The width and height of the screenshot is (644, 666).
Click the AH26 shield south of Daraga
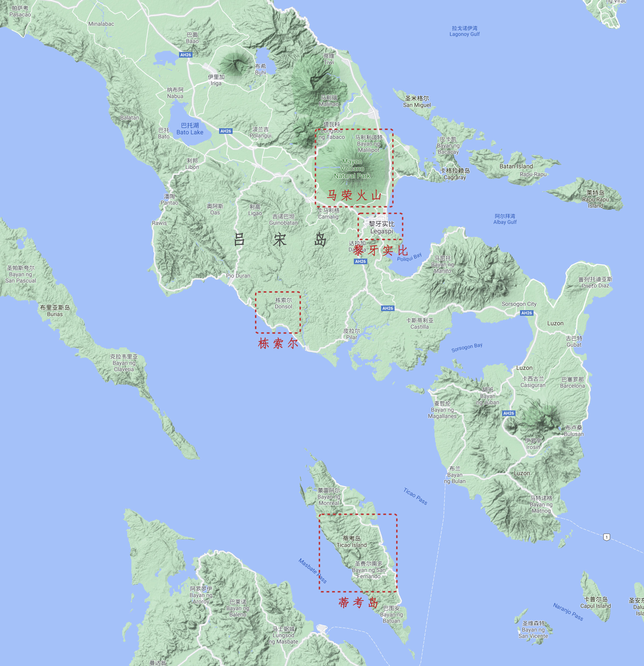pyautogui.click(x=360, y=261)
